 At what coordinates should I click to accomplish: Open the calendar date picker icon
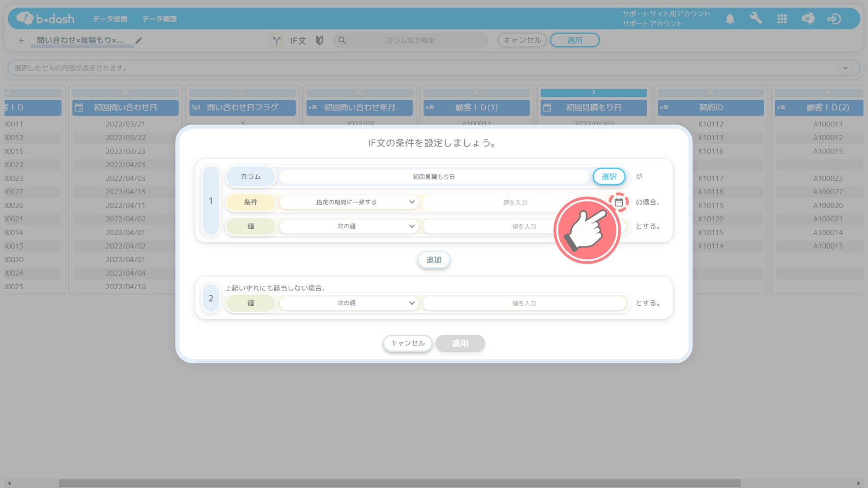(x=619, y=202)
